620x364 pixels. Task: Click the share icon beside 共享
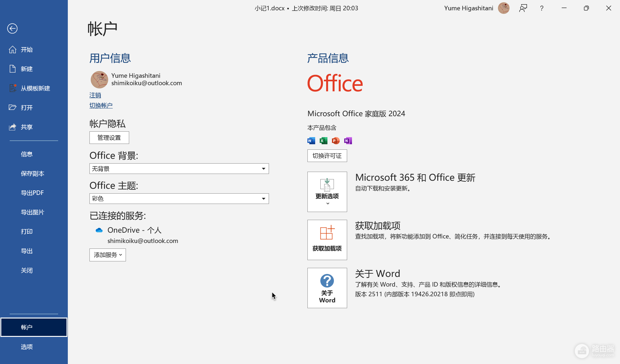point(13,127)
